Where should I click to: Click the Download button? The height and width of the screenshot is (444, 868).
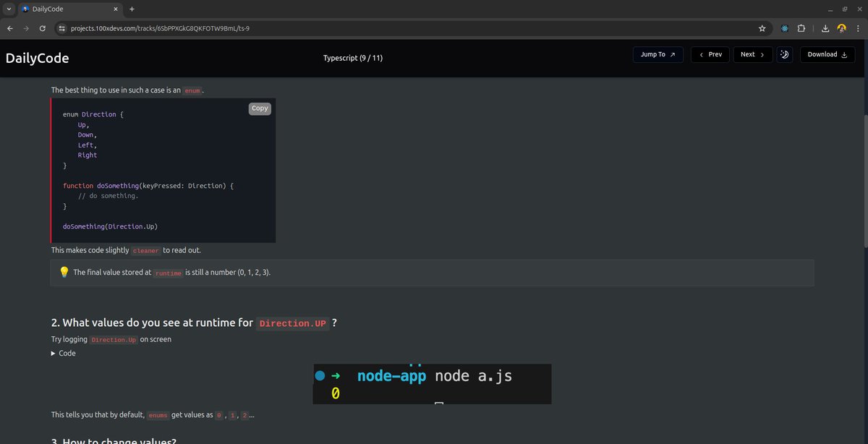(826, 54)
